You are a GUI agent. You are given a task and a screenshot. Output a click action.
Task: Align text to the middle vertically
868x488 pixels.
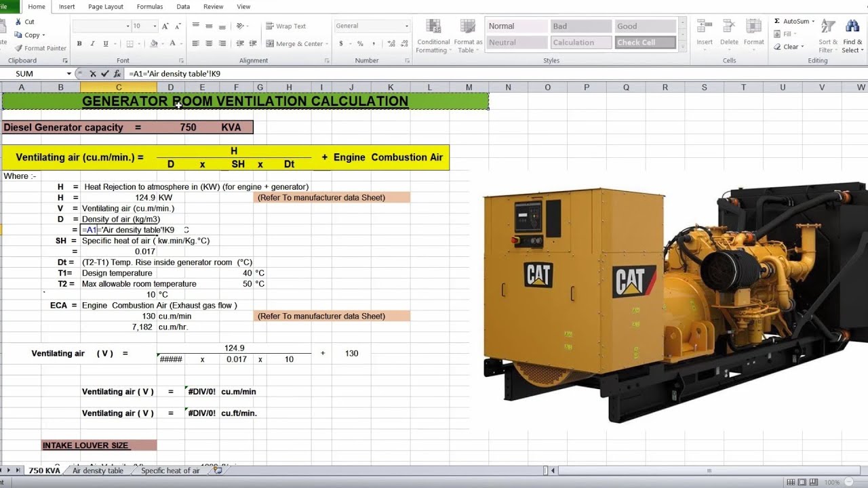(209, 26)
